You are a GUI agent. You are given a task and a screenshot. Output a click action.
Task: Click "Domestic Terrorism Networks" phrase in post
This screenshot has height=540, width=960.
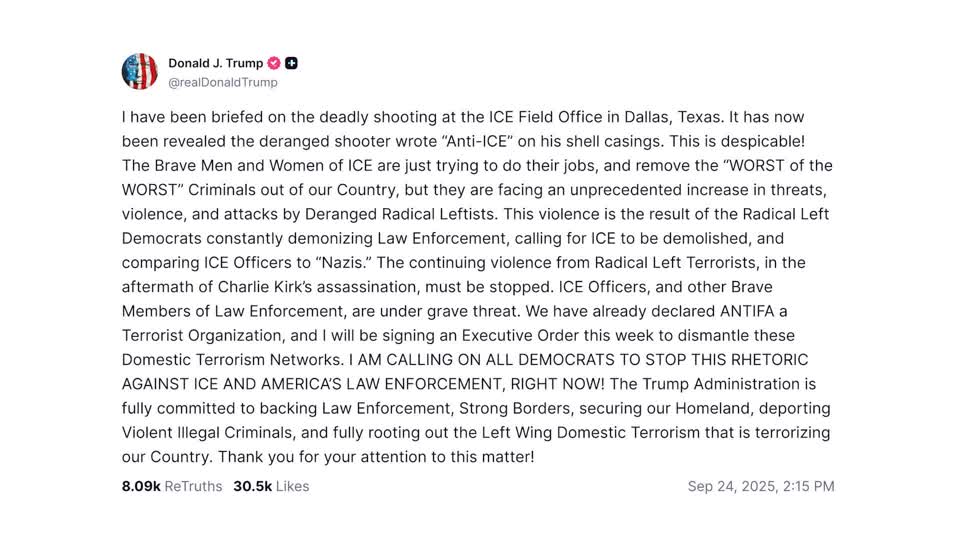tap(233, 360)
